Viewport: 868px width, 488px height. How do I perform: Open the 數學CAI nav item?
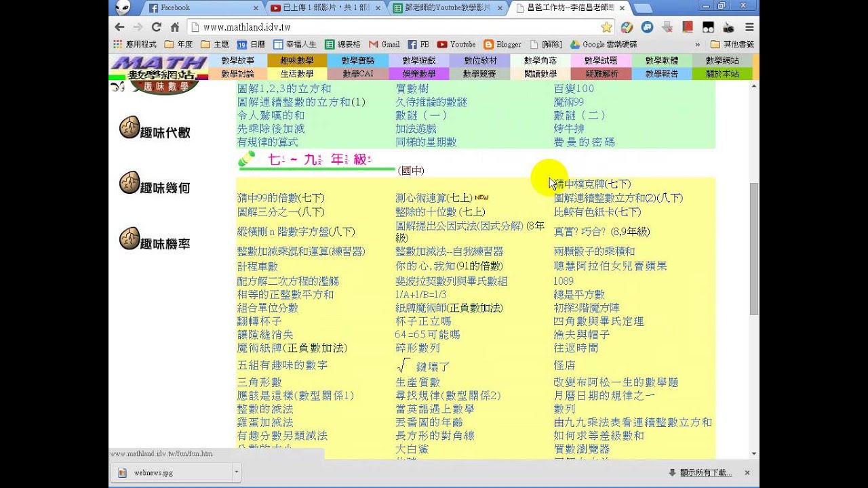pyautogui.click(x=358, y=73)
